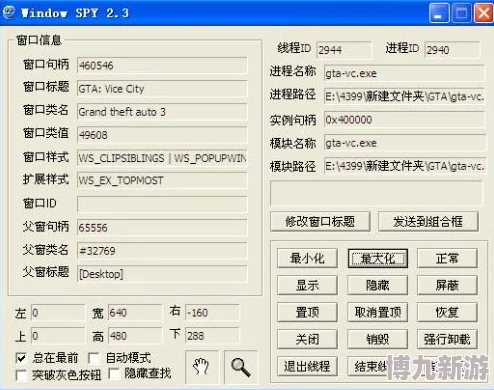Click the 隐藏 button
Viewport: 494px width, 390px height.
[378, 285]
